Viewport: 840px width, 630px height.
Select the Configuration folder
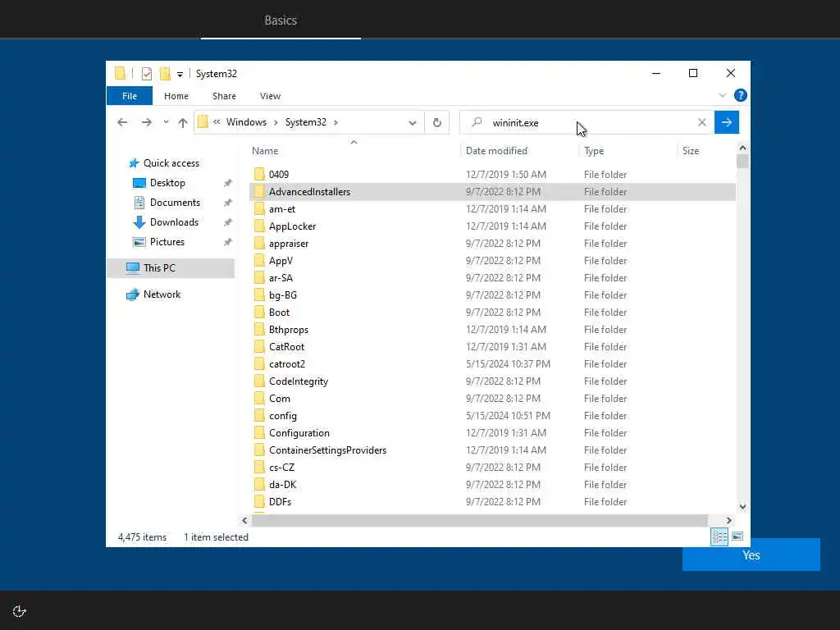pyautogui.click(x=299, y=433)
